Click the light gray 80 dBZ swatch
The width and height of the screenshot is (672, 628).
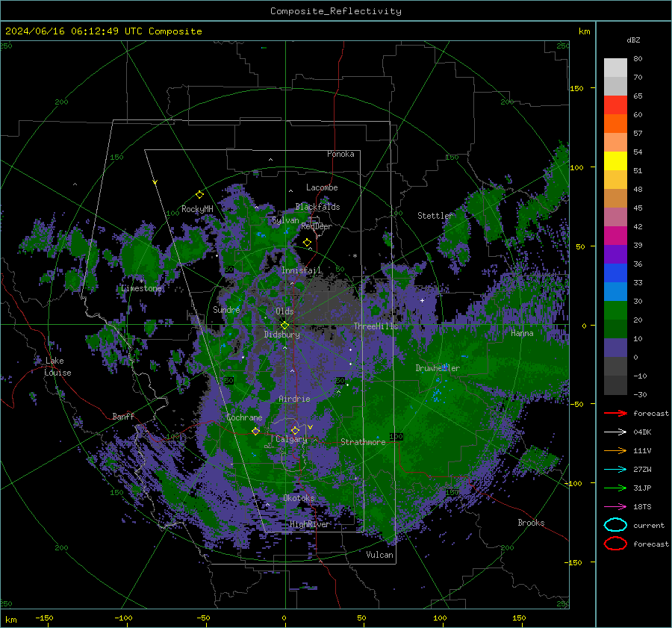point(615,68)
